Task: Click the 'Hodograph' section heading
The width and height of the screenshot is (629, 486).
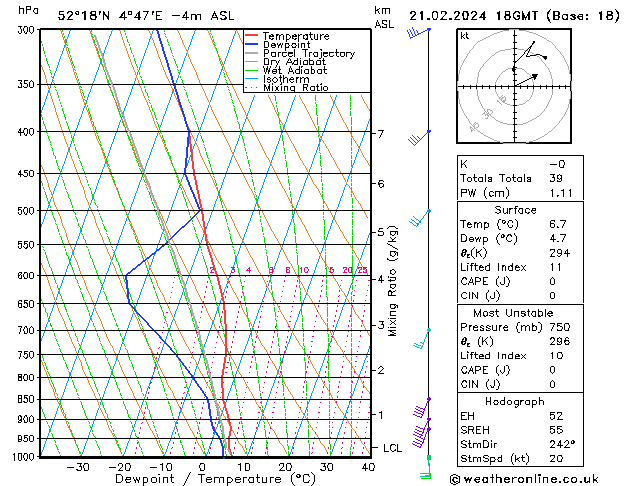Action: coord(515,401)
